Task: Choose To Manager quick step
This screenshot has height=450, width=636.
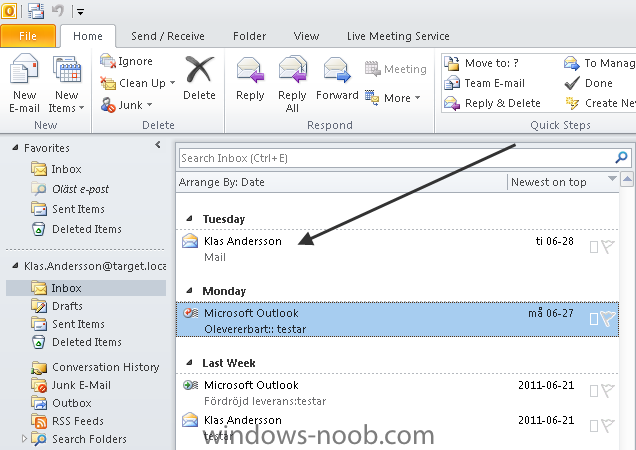Action: [599, 63]
